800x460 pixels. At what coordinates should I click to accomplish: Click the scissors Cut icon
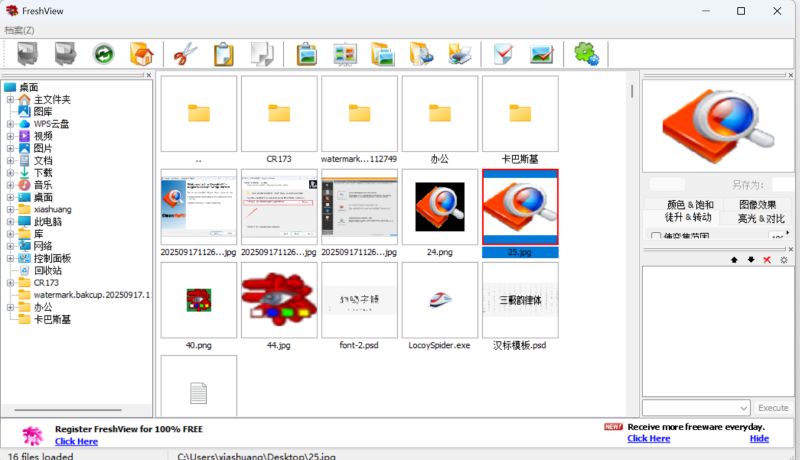click(x=185, y=54)
